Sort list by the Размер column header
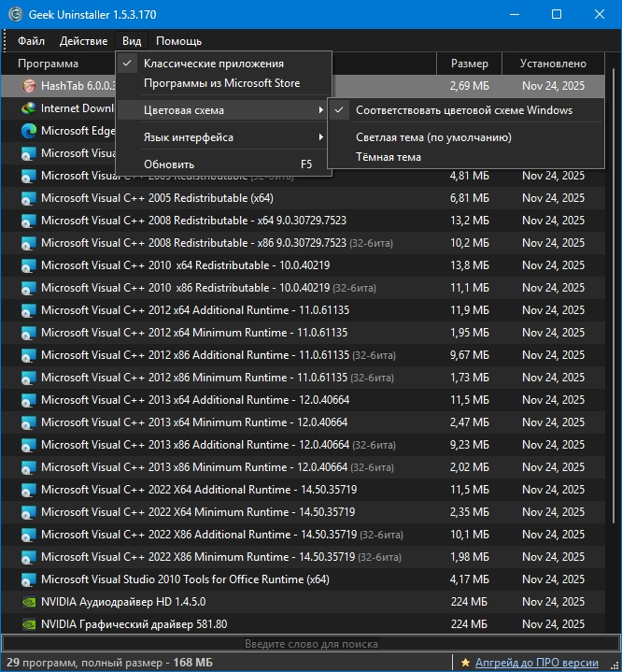This screenshot has height=672, width=622. (x=469, y=64)
